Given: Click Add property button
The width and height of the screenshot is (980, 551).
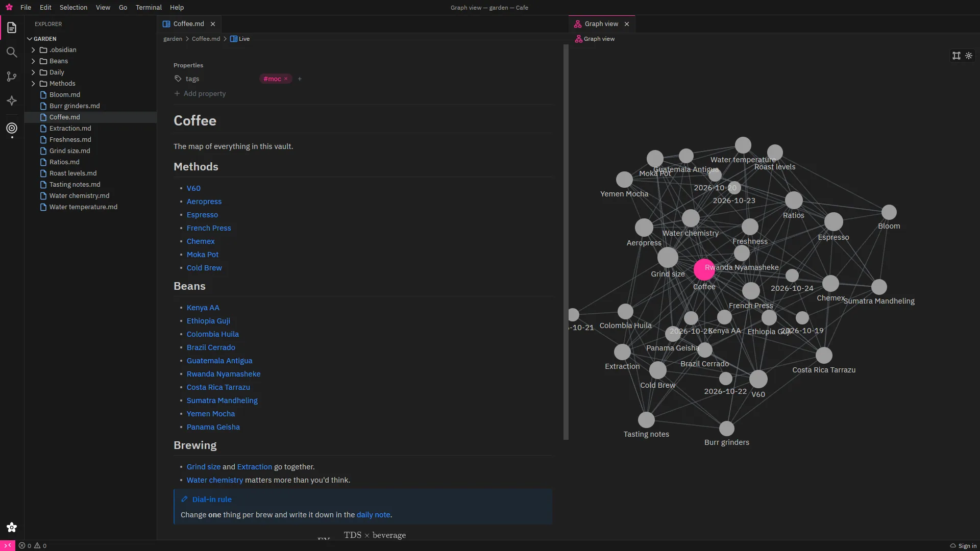Looking at the screenshot, I should 200,93.
